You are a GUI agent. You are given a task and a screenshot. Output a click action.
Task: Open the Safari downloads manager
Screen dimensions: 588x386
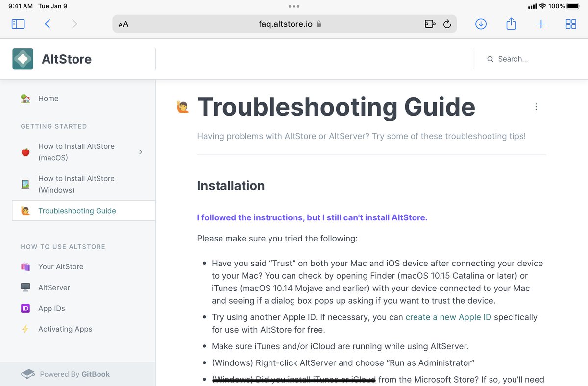coord(481,24)
